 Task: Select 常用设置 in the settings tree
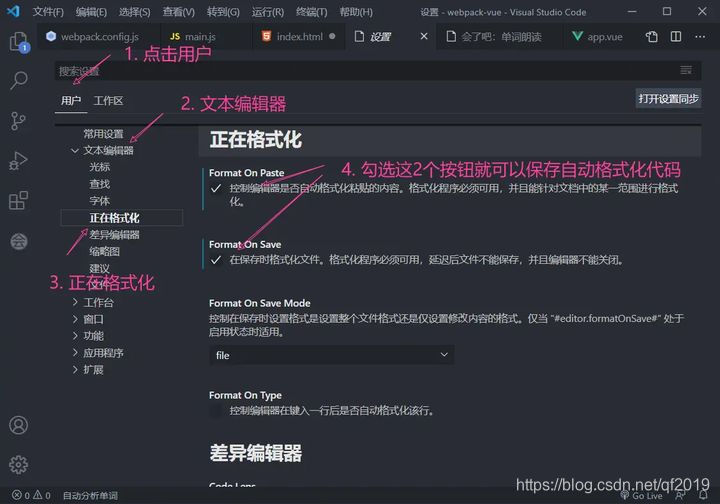[103, 134]
